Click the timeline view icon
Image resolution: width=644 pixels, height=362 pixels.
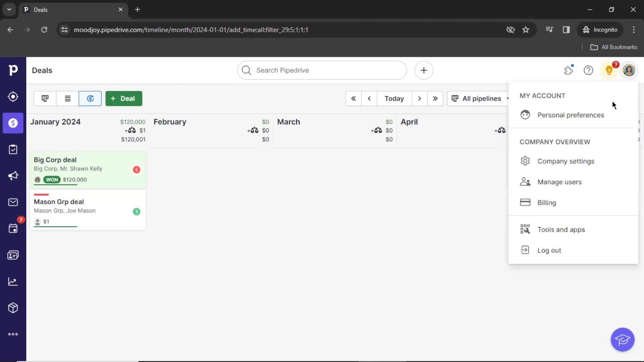[90, 98]
